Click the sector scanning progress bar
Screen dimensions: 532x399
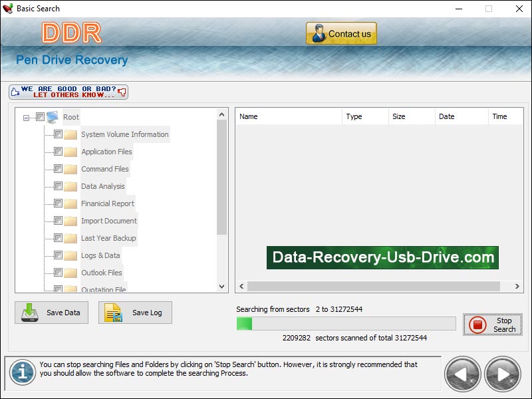(x=346, y=323)
